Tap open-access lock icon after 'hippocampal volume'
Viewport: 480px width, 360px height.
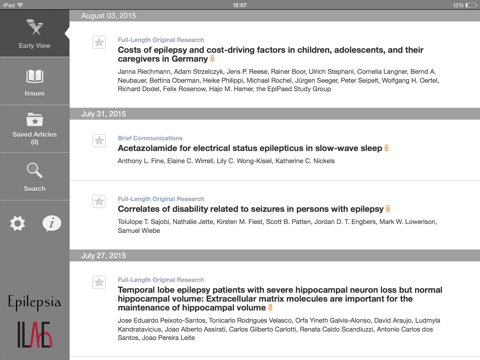[x=270, y=307]
